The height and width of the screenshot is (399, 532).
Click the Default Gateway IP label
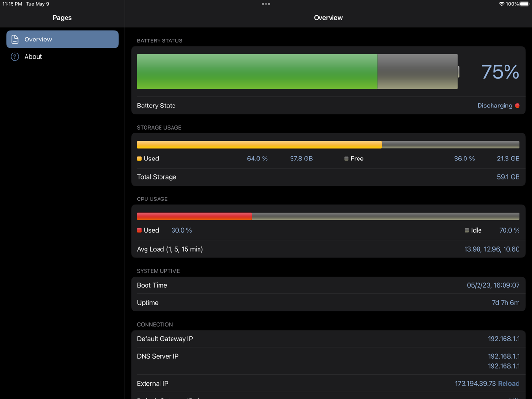click(x=165, y=339)
